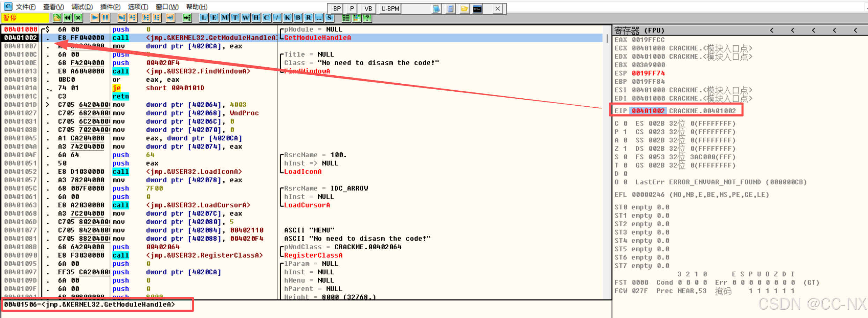
Task: Open References window with R icon
Action: [309, 17]
